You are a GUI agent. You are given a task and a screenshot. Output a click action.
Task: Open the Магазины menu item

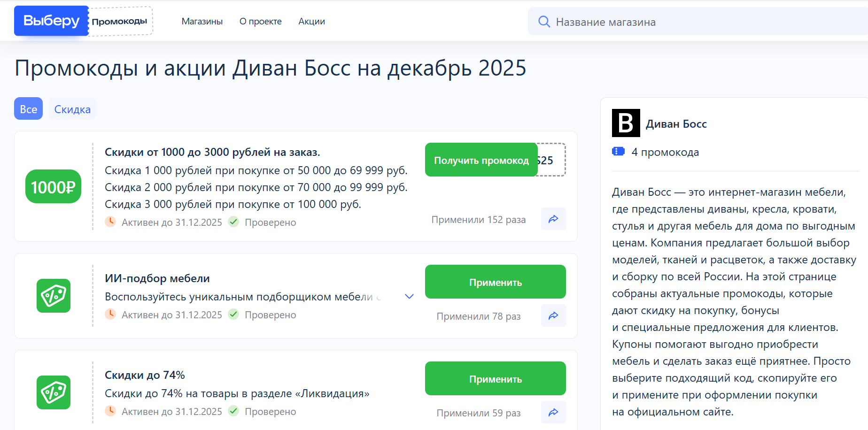(202, 21)
